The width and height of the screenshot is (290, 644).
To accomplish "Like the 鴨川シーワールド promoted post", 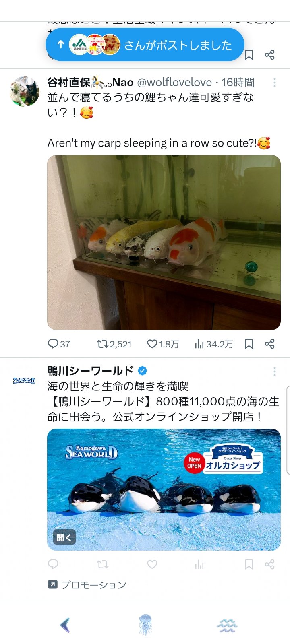I will coord(152,564).
